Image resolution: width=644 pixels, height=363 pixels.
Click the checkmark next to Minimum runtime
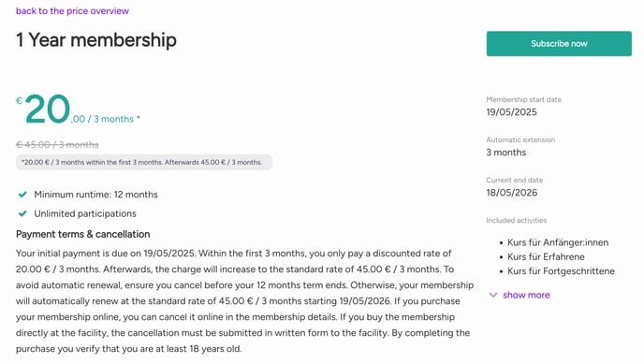point(22,195)
